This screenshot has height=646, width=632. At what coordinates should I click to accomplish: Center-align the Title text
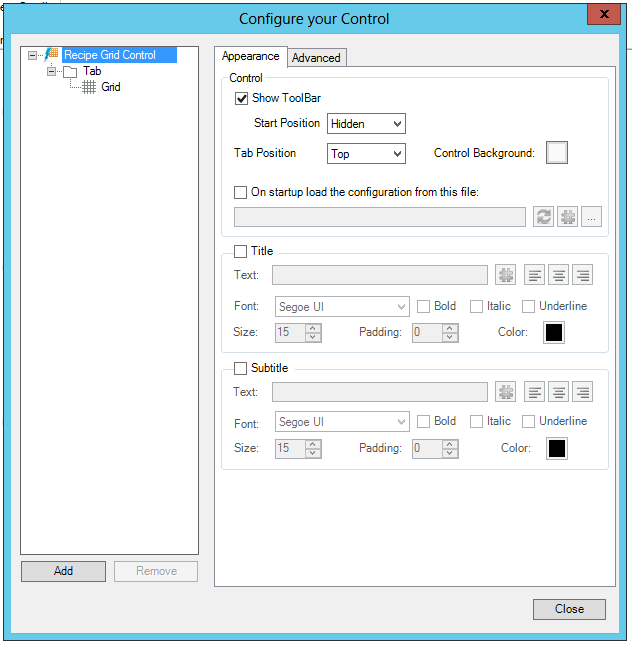tap(559, 275)
